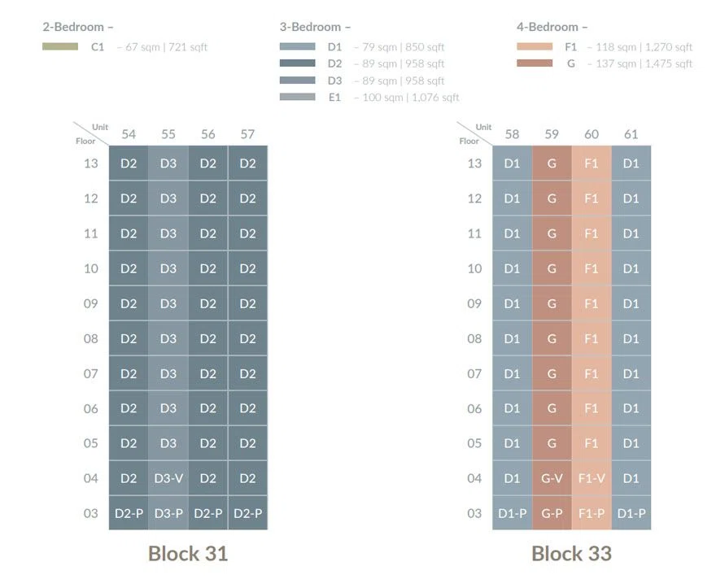
Task: Select the D3-V cell on floor 04
Action: tap(168, 478)
